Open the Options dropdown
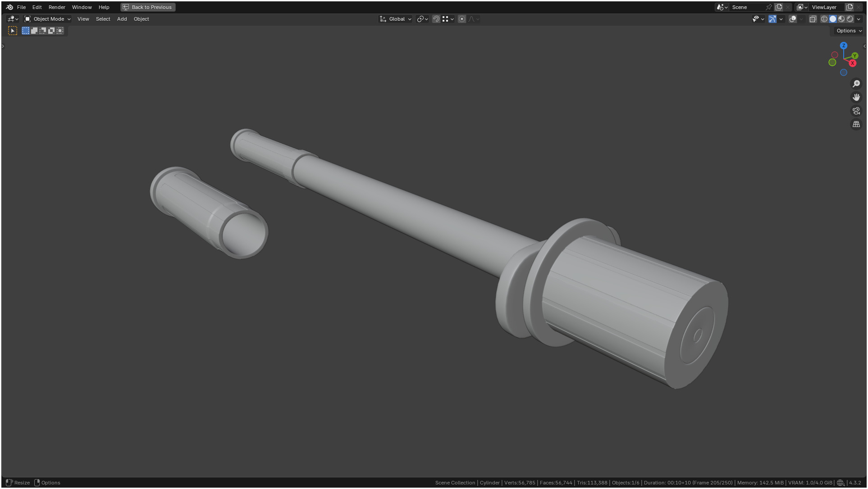Image resolution: width=868 pixels, height=489 pixels. (849, 31)
